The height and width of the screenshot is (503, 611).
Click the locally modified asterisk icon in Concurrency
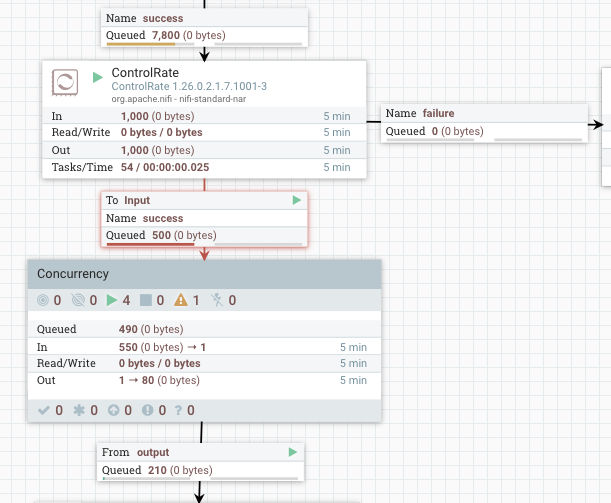tap(79, 410)
